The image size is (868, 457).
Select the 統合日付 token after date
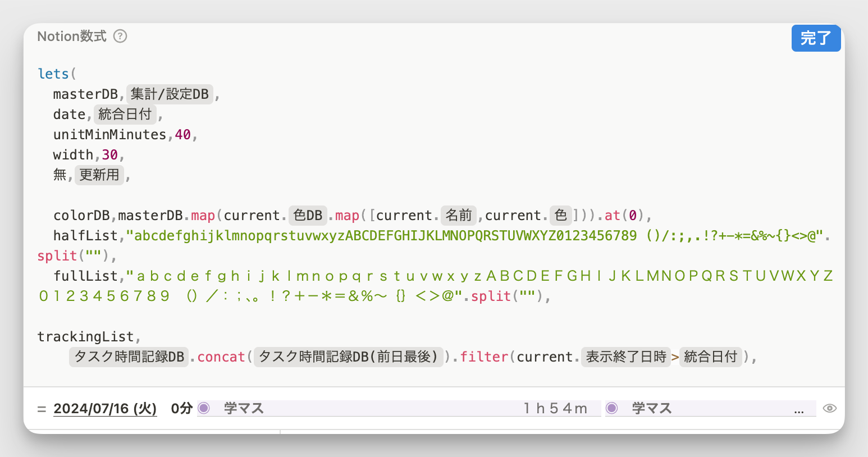point(125,114)
